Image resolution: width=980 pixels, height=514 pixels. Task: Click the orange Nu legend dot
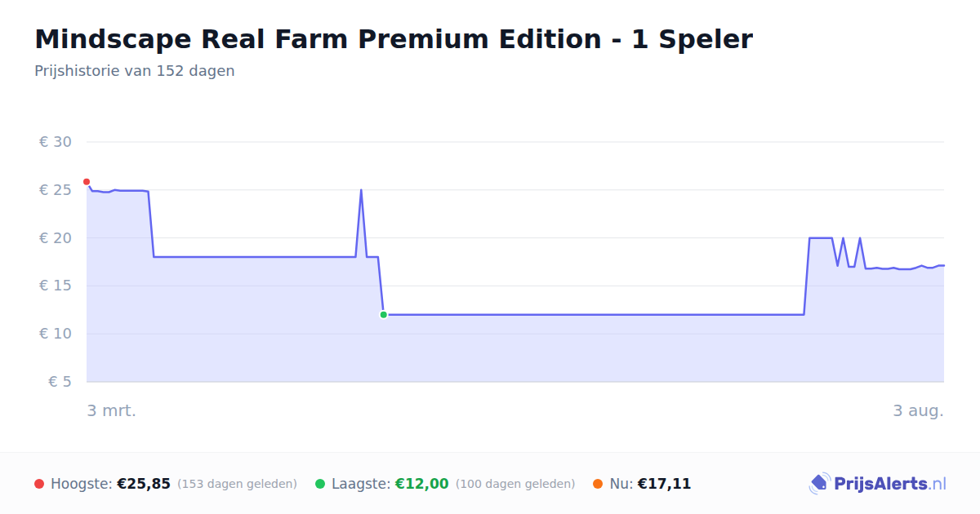[x=598, y=484]
